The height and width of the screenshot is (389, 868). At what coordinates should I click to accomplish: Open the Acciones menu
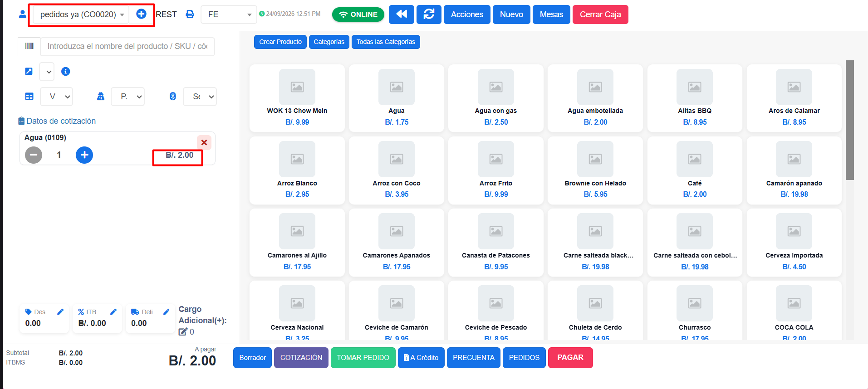[x=467, y=15]
